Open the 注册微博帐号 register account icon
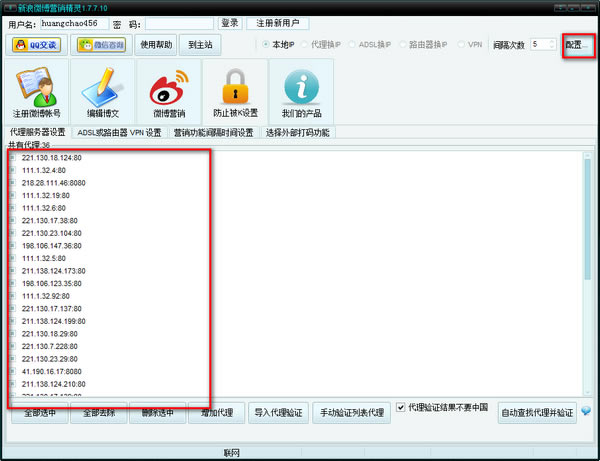Screen dimensions: 600x461 (x=36, y=92)
